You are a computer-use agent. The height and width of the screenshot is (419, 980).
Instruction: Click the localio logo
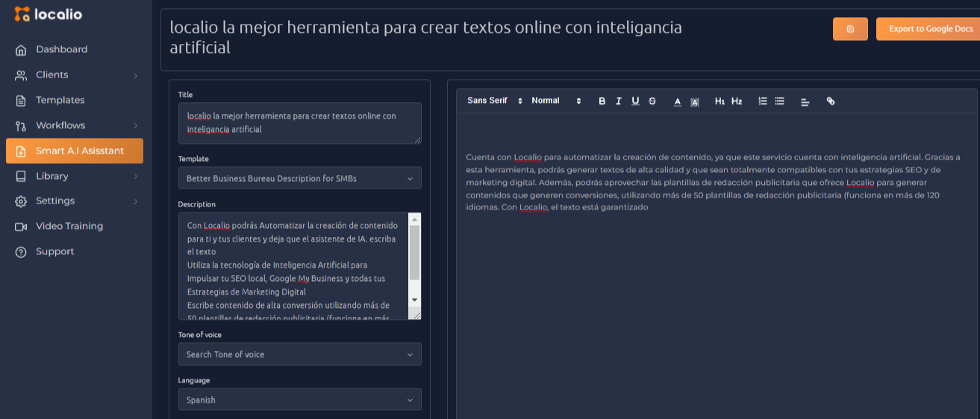[x=49, y=14]
